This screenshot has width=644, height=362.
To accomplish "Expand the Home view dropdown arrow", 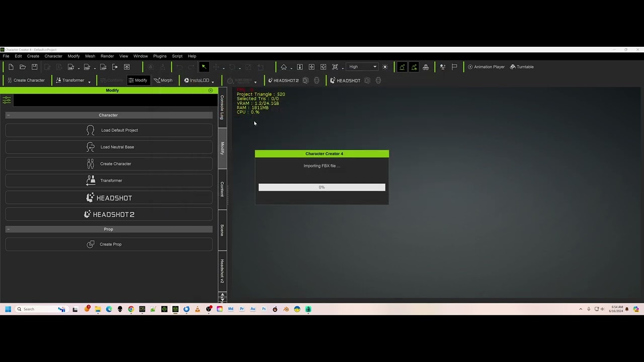I will pos(291,68).
